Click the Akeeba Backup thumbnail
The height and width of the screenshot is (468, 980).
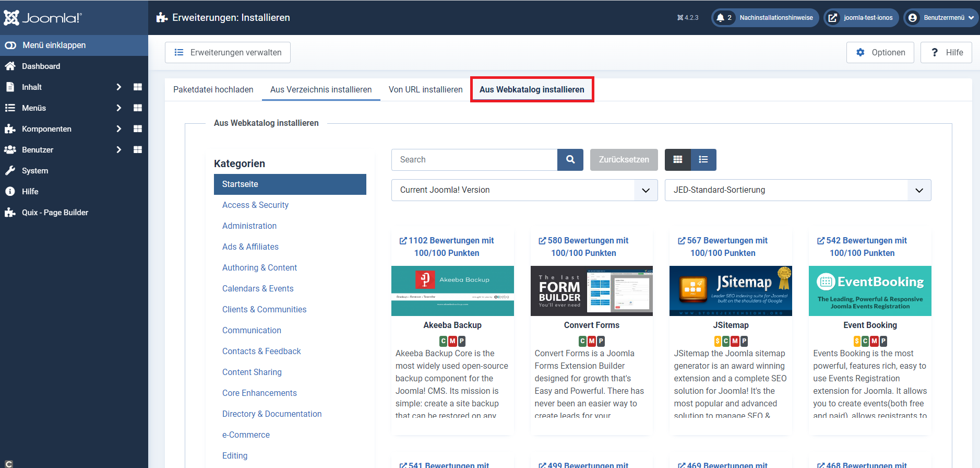[x=452, y=291]
